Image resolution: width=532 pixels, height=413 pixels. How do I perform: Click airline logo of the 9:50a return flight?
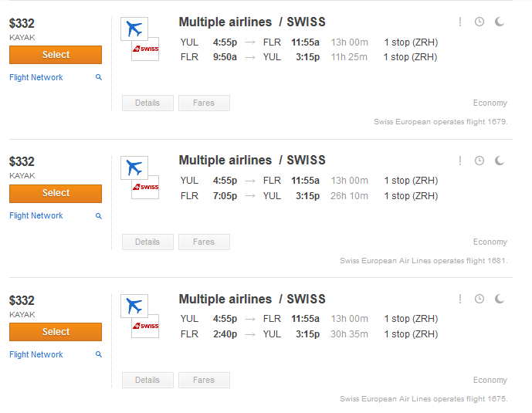click(140, 39)
